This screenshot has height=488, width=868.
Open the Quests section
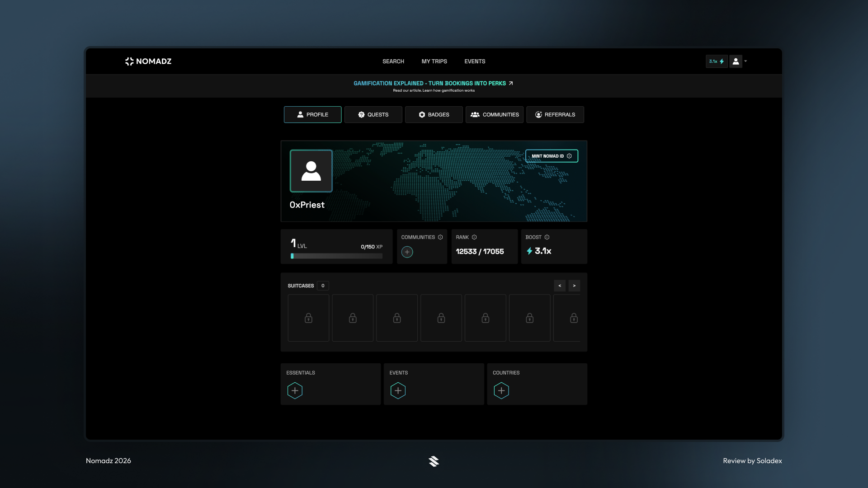point(373,114)
